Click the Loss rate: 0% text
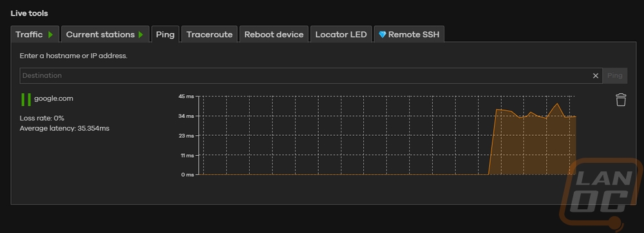 42,118
